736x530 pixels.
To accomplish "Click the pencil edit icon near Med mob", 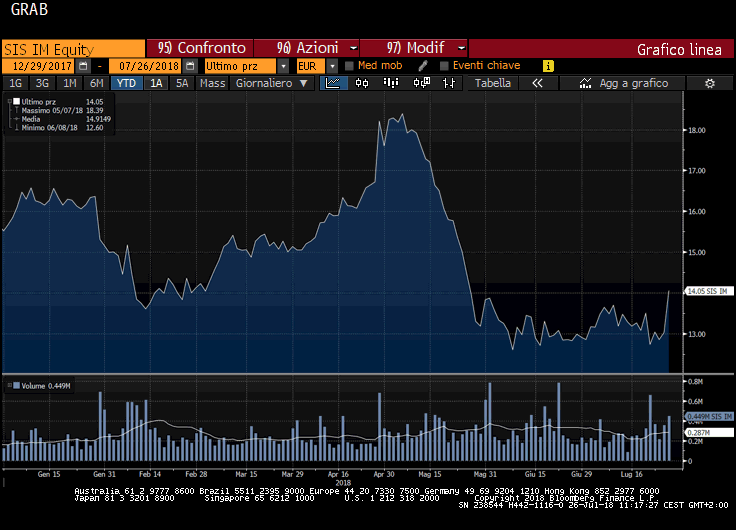I will click(422, 66).
